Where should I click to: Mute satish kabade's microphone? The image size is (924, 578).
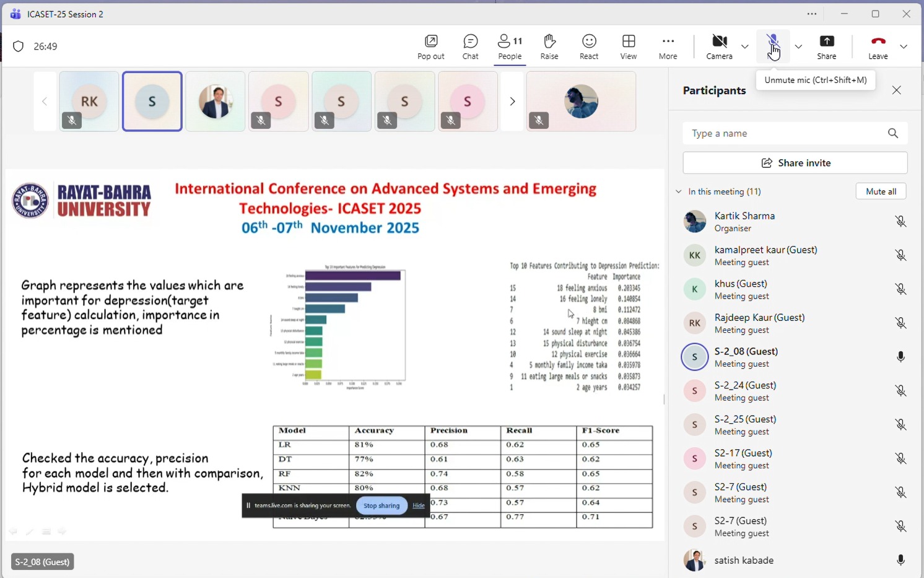[x=900, y=560]
